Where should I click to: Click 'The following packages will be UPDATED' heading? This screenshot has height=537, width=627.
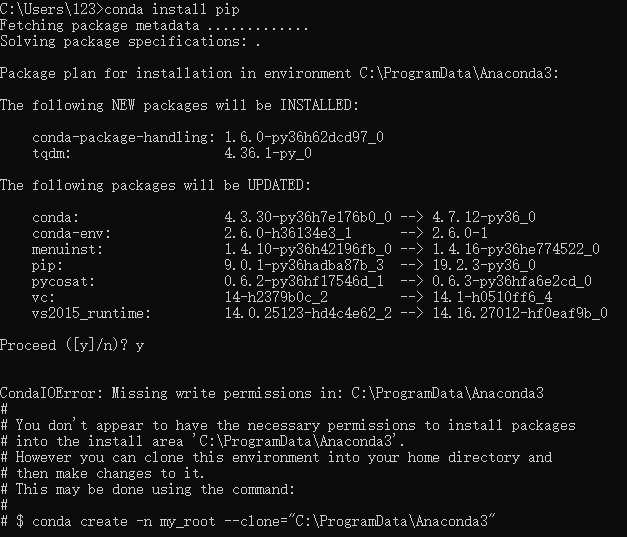(x=156, y=186)
